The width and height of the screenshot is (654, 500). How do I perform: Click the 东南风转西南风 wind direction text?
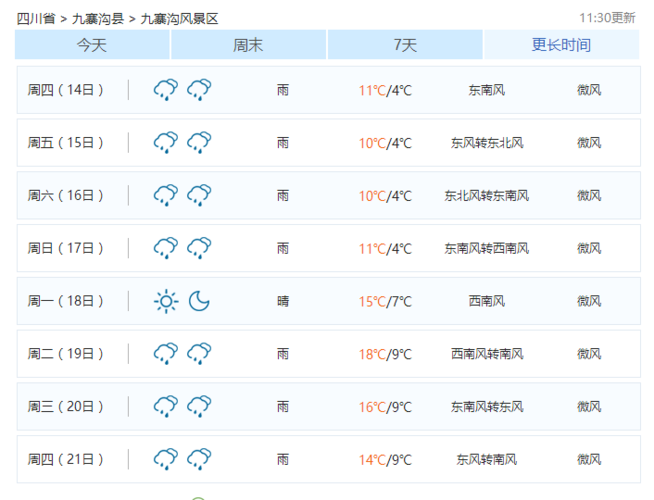tap(487, 248)
